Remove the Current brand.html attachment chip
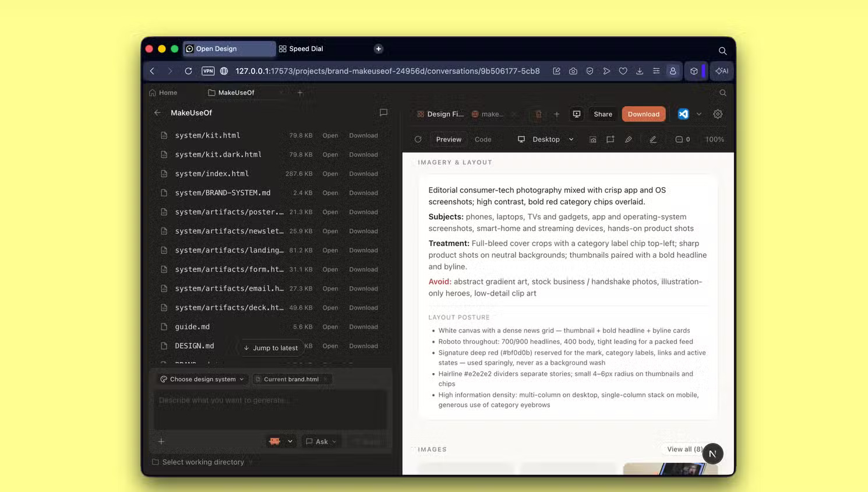Image resolution: width=868 pixels, height=492 pixels. pyautogui.click(x=326, y=379)
